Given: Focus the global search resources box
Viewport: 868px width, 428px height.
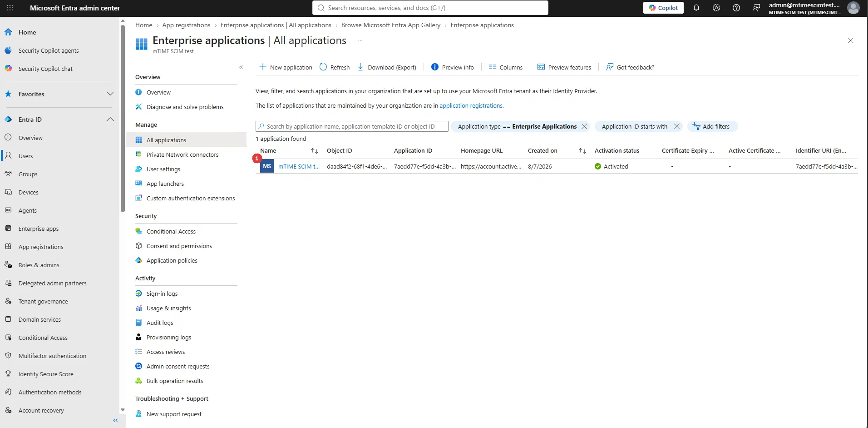Looking at the screenshot, I should coord(430,8).
